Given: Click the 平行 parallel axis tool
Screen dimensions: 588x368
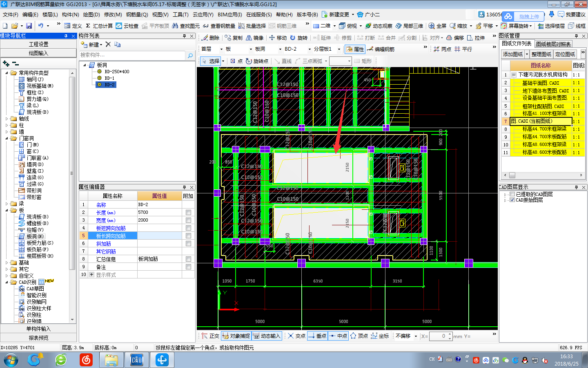Looking at the screenshot, I should click(x=463, y=49).
